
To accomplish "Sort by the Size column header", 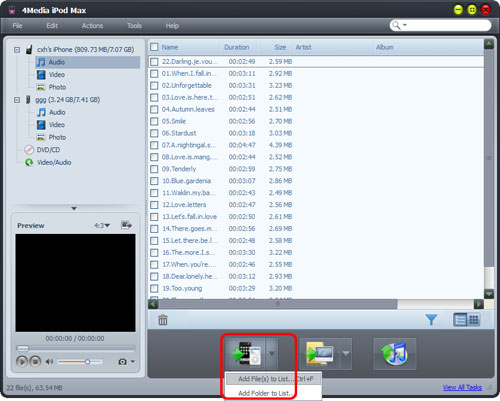I will click(x=280, y=47).
